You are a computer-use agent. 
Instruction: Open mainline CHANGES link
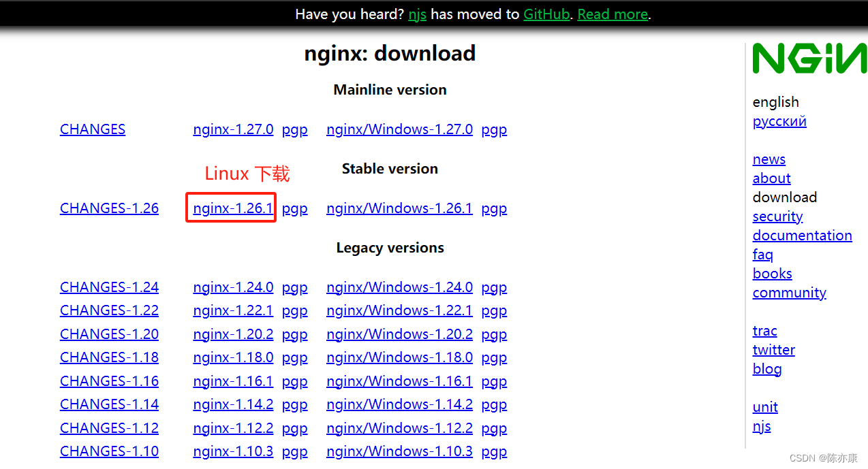point(93,129)
